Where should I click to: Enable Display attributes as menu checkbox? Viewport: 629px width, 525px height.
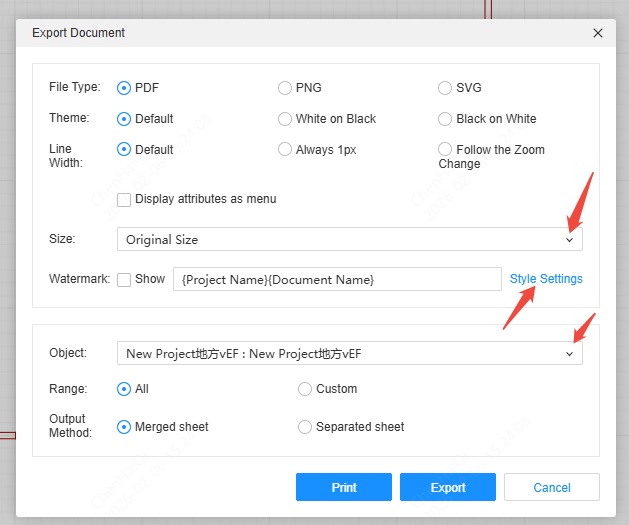tap(125, 199)
